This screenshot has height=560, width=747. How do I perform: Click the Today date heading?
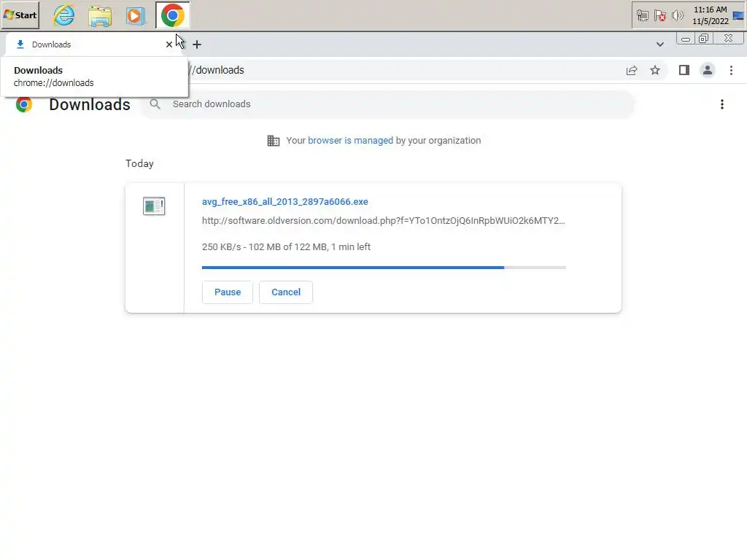tap(139, 163)
